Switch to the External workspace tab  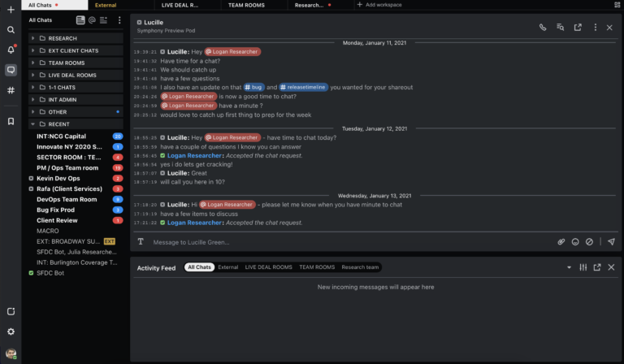[x=106, y=5]
